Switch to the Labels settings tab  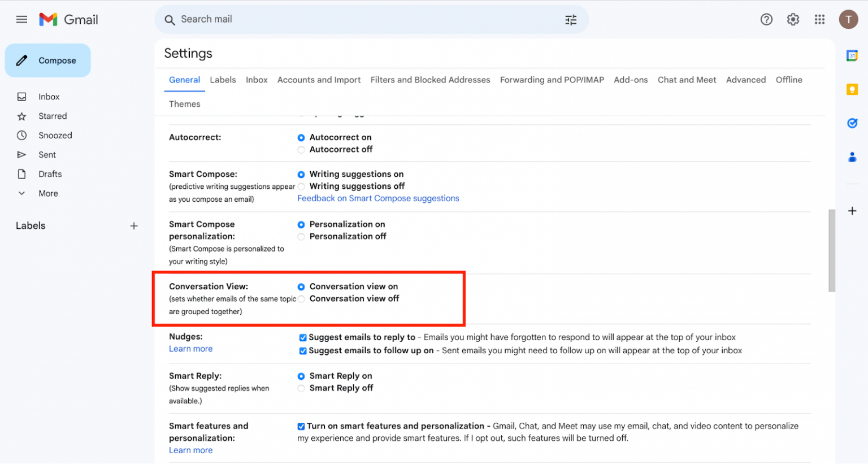click(223, 80)
